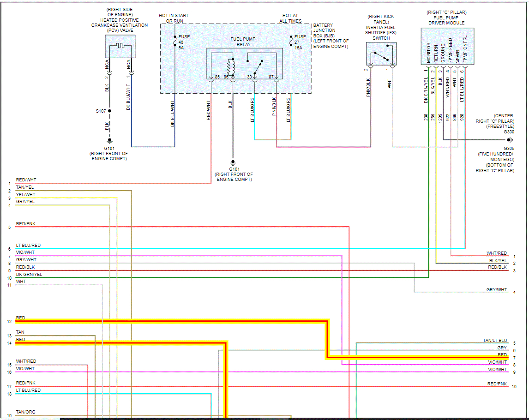
Task: Click the TAN/LT BLU label on right side
Action: (495, 341)
